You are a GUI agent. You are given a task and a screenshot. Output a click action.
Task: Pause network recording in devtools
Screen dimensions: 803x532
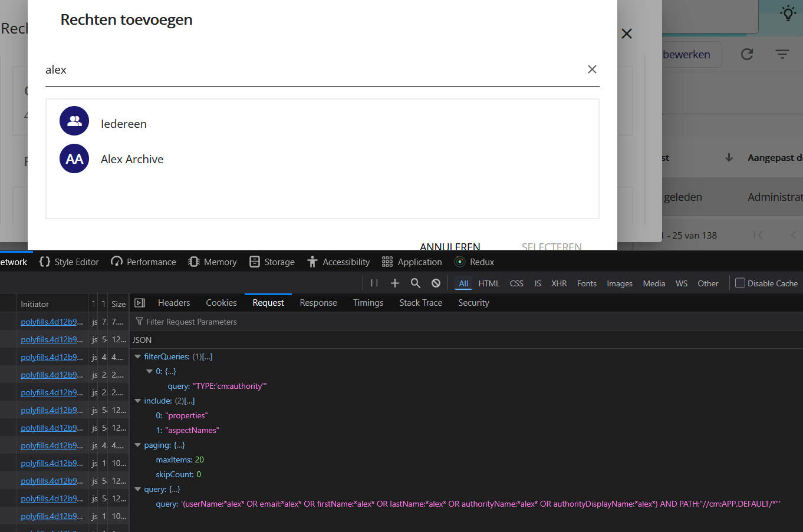point(374,283)
